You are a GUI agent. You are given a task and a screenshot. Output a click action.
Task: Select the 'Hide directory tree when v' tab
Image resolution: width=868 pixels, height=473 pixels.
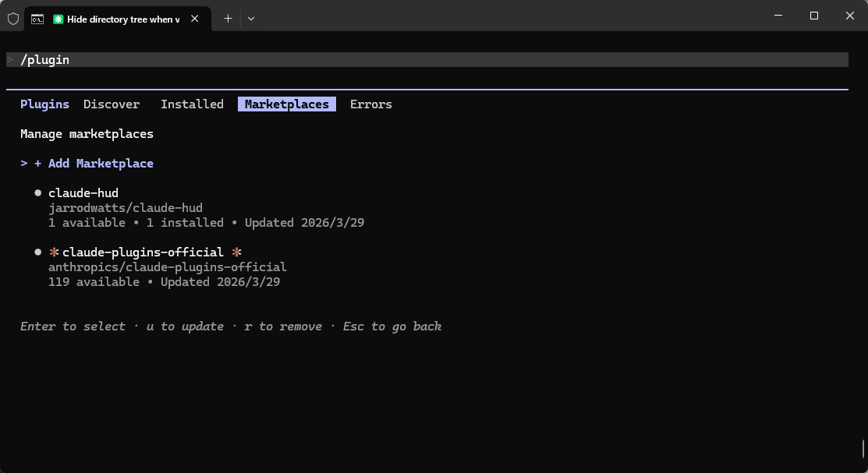point(118,19)
